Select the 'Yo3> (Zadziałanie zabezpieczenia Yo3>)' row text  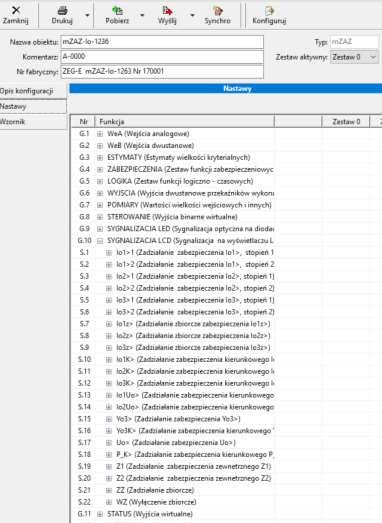click(x=178, y=419)
